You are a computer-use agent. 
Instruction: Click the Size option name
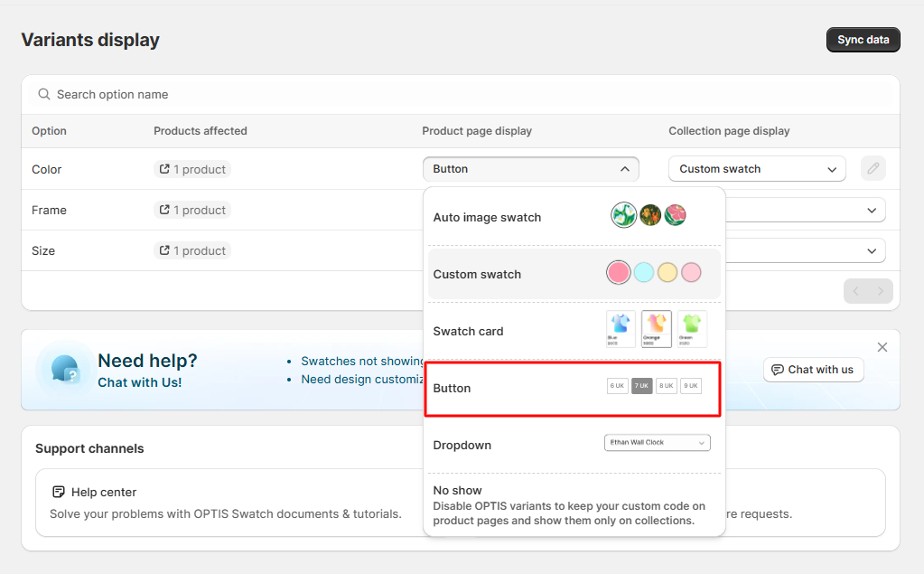(x=43, y=250)
